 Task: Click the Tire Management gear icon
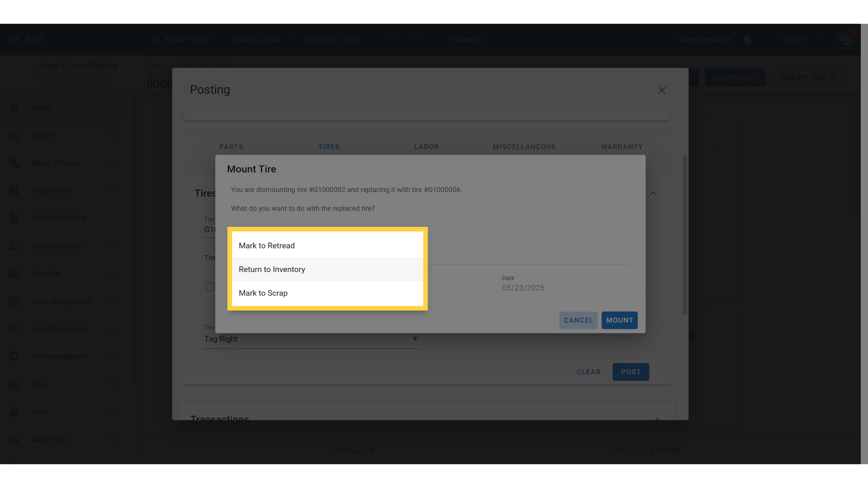pos(14,357)
